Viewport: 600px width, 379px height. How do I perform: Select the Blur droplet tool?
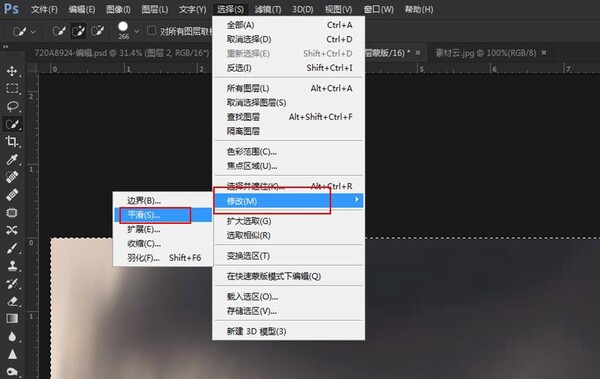click(12, 337)
